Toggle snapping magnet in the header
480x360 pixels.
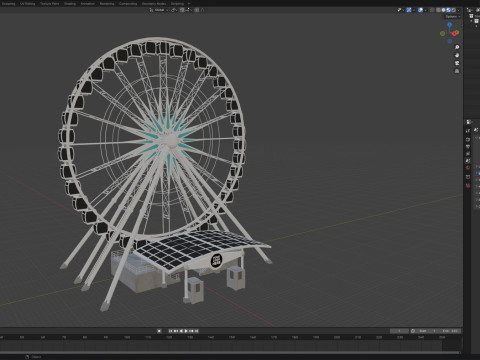182,10
